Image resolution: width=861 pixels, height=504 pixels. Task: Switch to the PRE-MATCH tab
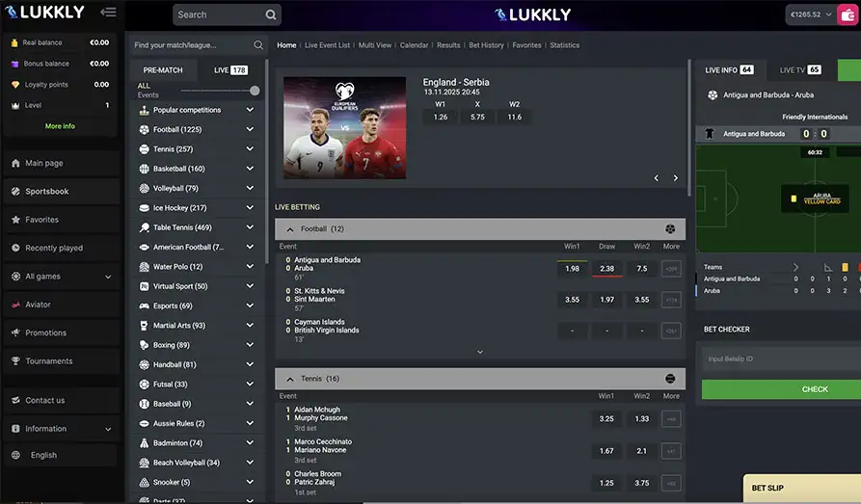click(163, 70)
